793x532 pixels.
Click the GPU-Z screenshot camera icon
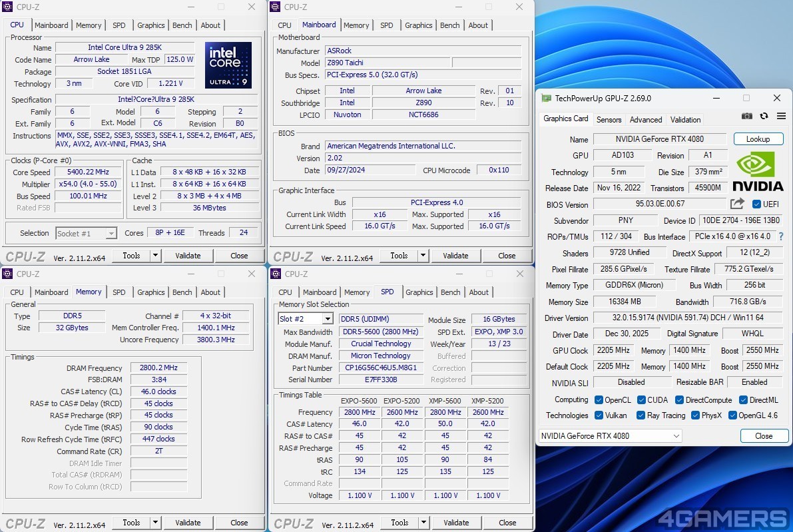(x=747, y=116)
